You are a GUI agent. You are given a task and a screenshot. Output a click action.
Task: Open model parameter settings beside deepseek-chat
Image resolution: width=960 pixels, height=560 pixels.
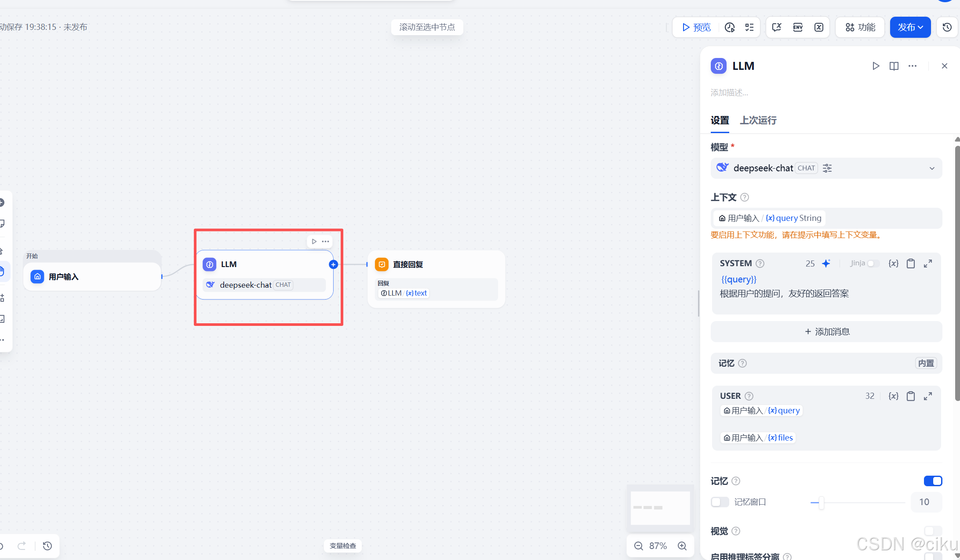coord(827,168)
